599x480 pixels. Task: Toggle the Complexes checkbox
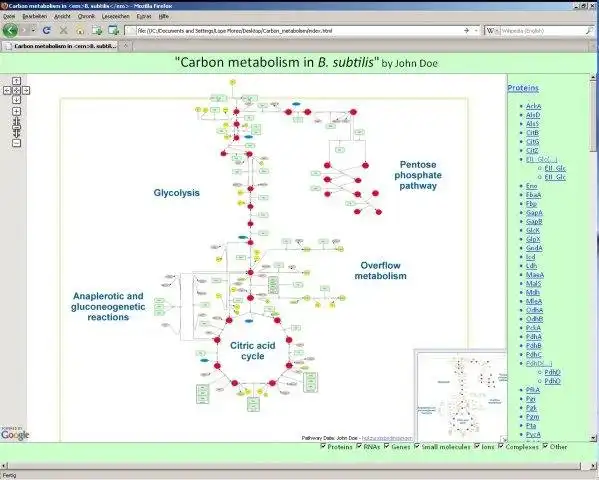pos(501,446)
